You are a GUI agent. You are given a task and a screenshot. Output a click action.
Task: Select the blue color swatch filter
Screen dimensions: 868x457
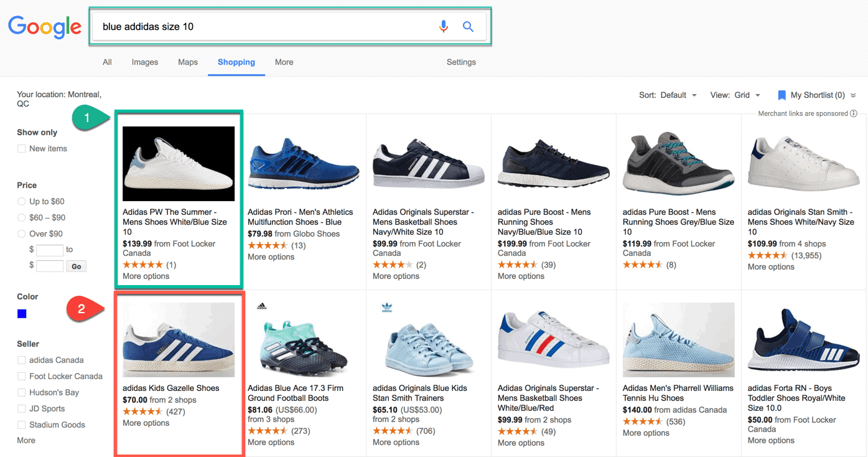tap(22, 314)
